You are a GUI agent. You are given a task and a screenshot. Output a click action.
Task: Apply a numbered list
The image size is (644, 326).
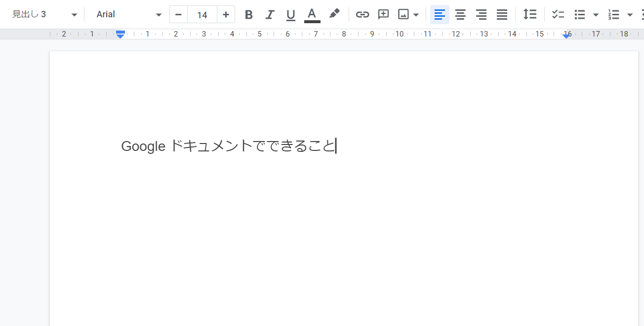614,14
